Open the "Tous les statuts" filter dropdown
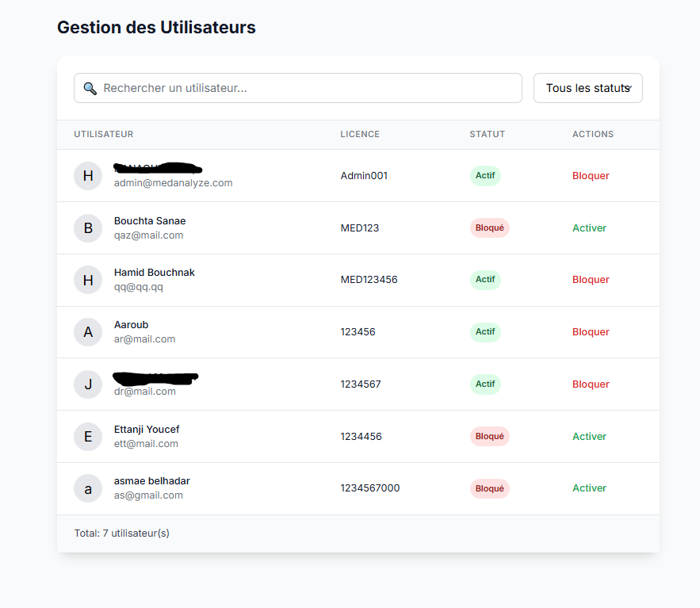 click(587, 88)
